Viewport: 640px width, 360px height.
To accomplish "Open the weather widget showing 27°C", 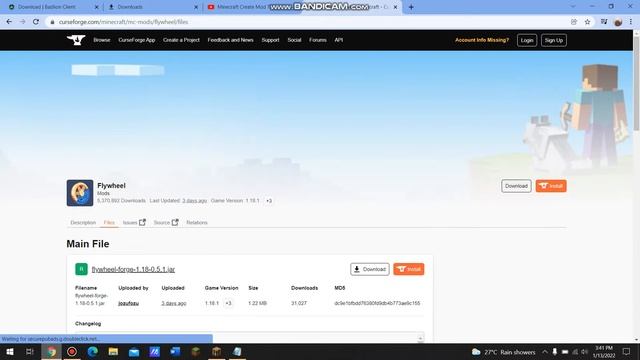I will click(504, 352).
